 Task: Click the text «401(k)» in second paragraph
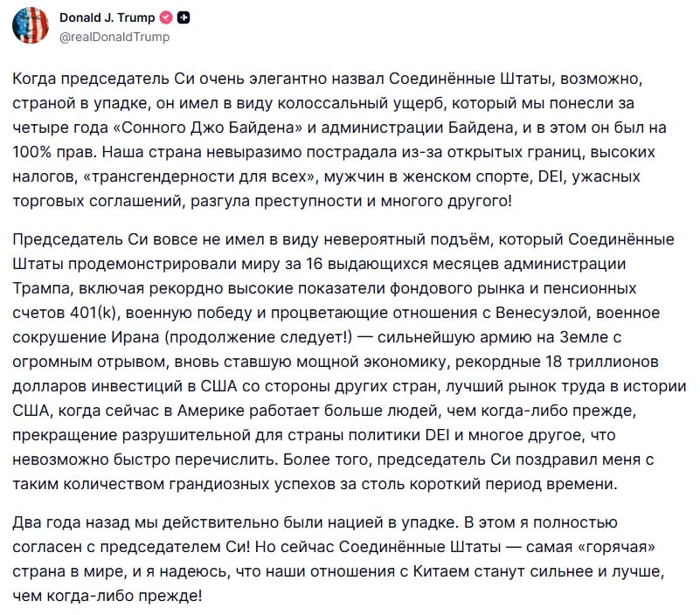tap(94, 313)
